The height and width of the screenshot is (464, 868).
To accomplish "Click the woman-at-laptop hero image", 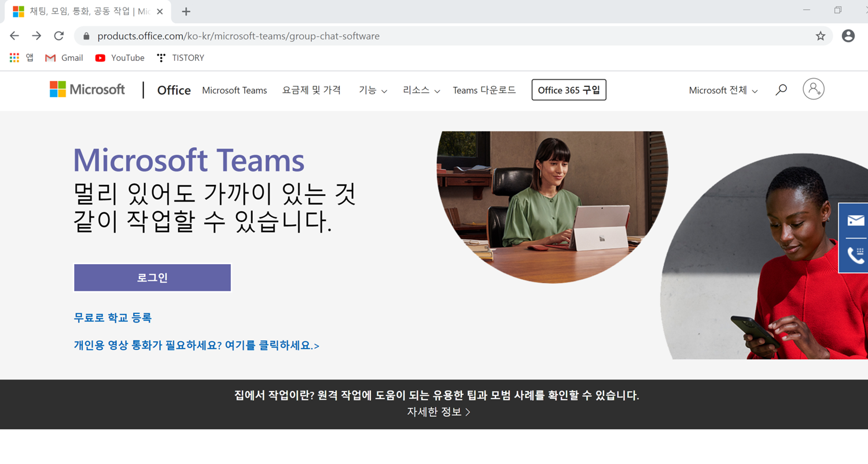I will coord(552,207).
